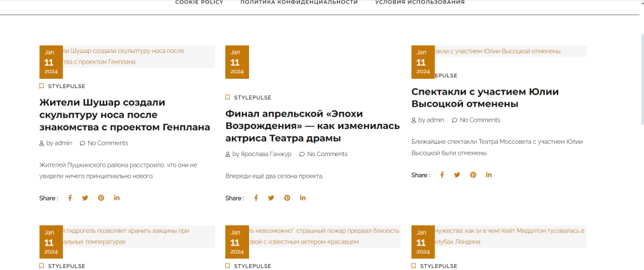The height and width of the screenshot is (270, 644).
Task: Share Шушар article on Facebook
Action: [70, 198]
